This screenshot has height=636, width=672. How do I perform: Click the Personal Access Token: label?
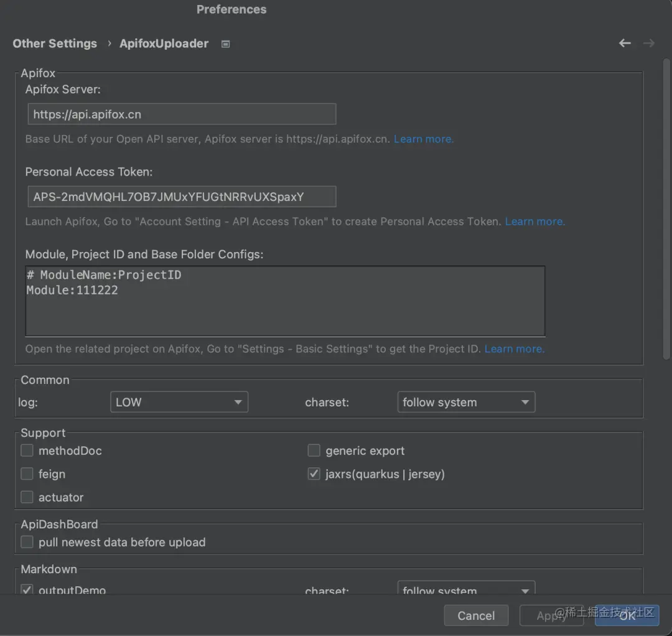89,171
